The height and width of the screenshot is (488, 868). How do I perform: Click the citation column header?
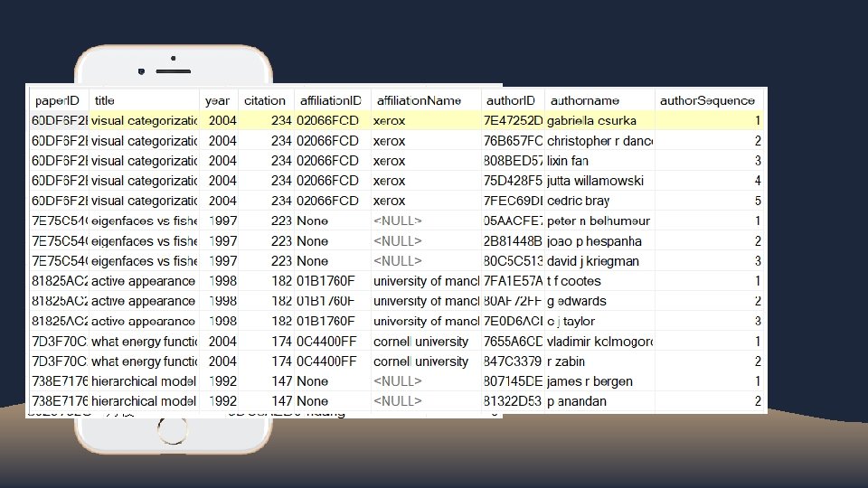coord(266,100)
